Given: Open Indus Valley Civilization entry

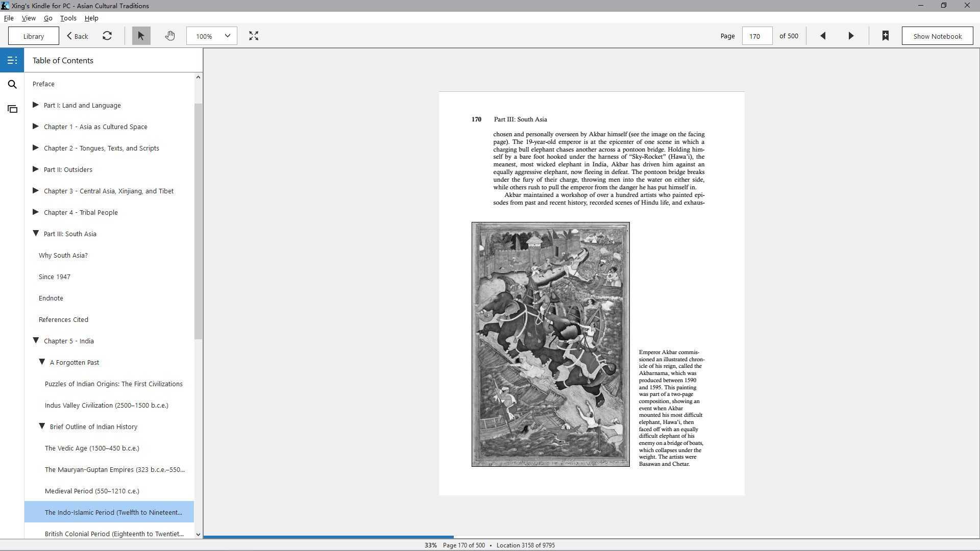Looking at the screenshot, I should 106,405.
